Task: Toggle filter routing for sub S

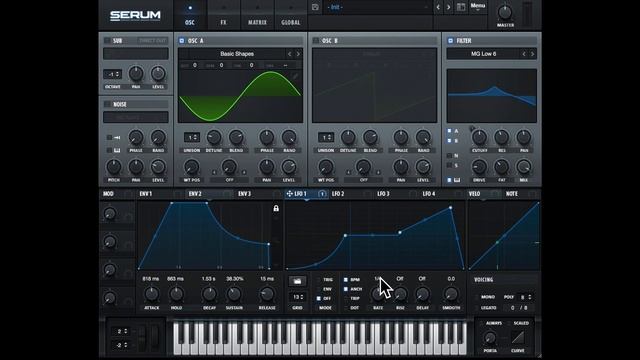Action: coord(449,165)
